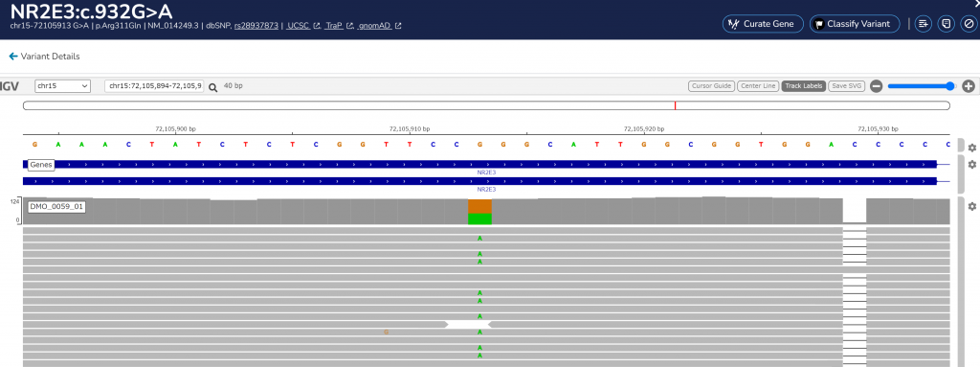Click the IGV zoom level slider
The width and height of the screenshot is (980, 367).
922,86
